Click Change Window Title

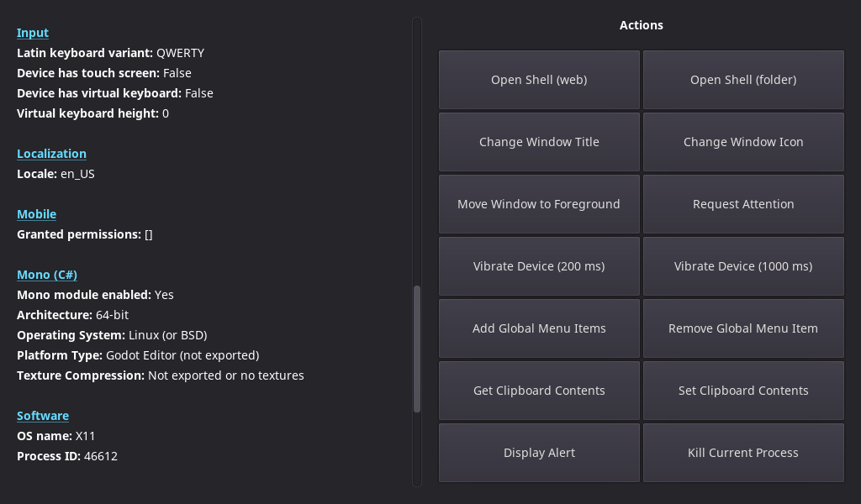pos(539,142)
